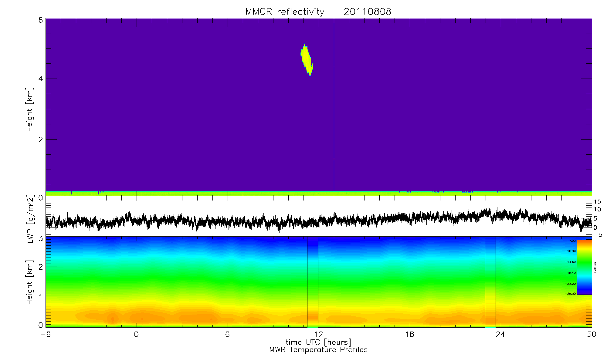Click the bottom panel Height [km] label

(29, 282)
